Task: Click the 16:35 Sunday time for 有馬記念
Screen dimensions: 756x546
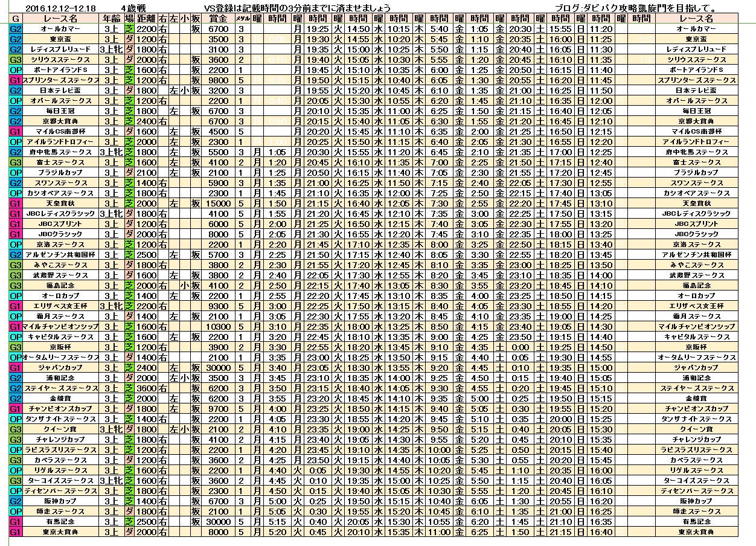Action: pos(600,521)
